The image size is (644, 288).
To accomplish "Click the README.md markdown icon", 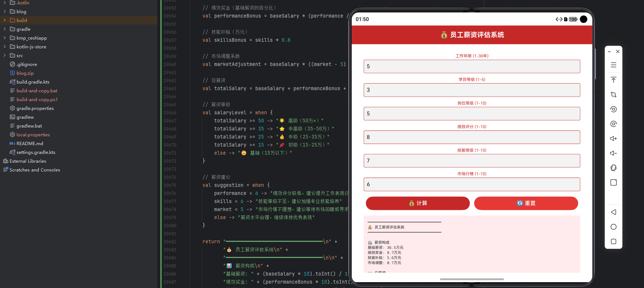I will [12, 143].
